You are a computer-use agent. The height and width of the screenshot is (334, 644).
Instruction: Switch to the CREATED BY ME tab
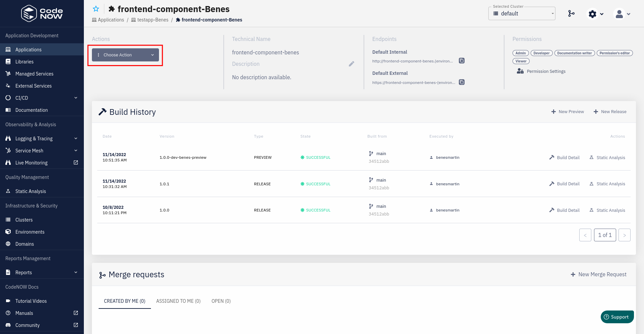[x=125, y=301]
